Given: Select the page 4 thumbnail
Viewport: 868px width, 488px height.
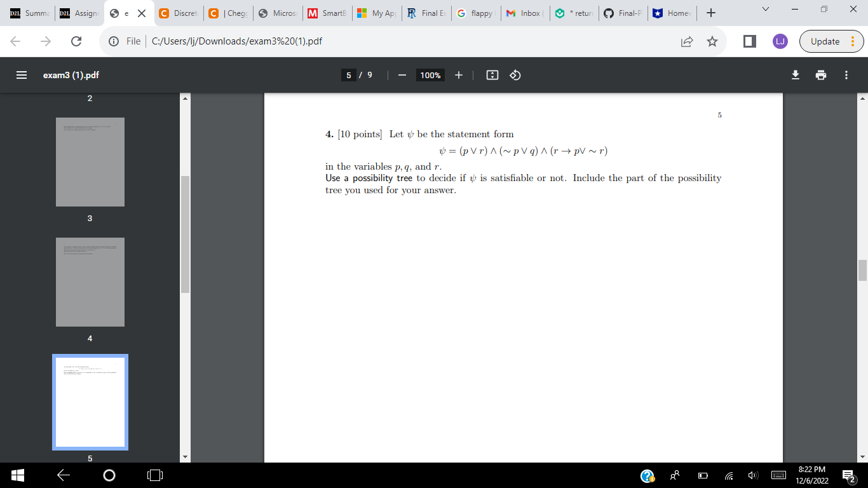Looking at the screenshot, I should (x=90, y=282).
